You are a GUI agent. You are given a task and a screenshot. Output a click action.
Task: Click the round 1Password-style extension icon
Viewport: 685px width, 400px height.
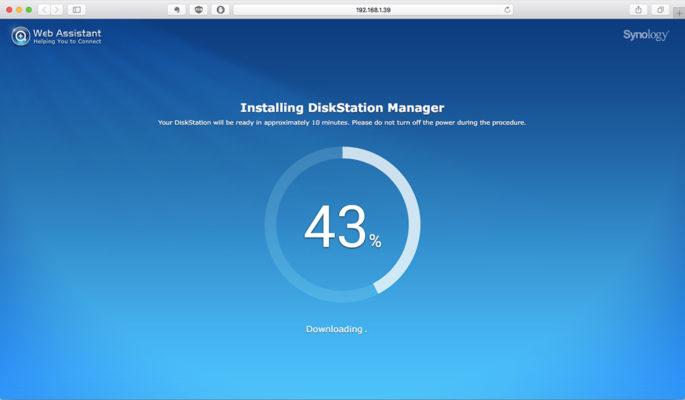click(220, 10)
